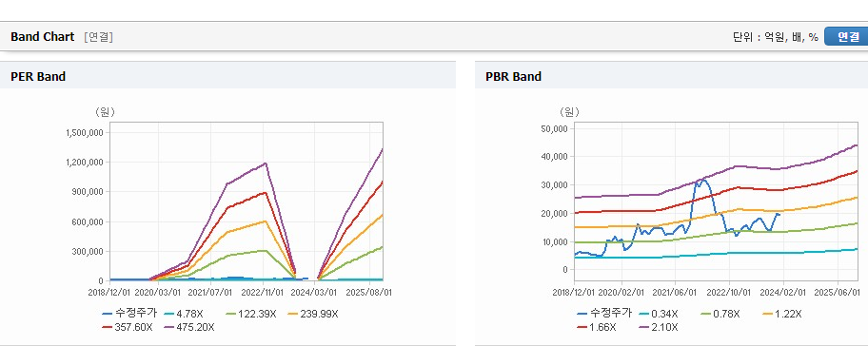Toggle the 1.22X legend series
The width and height of the screenshot is (868, 346).
click(x=781, y=314)
